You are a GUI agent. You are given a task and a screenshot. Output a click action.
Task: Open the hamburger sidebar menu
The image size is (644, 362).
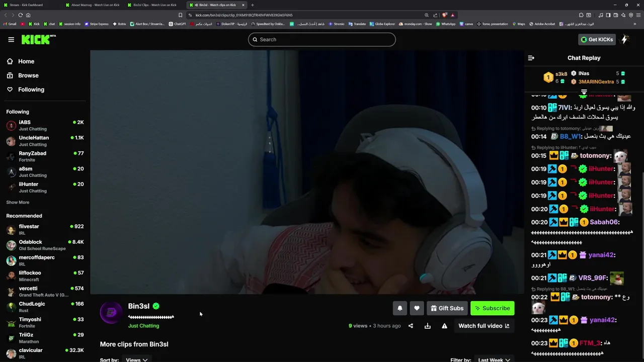(11, 40)
